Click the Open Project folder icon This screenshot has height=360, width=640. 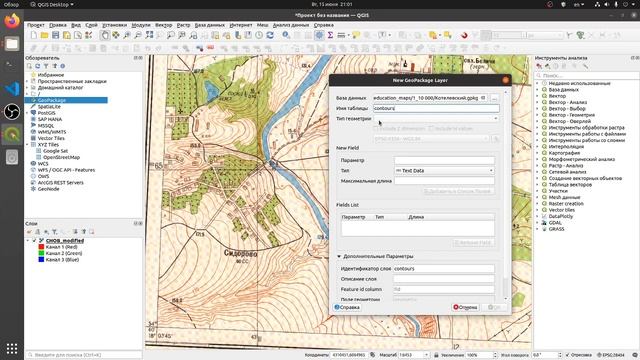tap(44, 36)
